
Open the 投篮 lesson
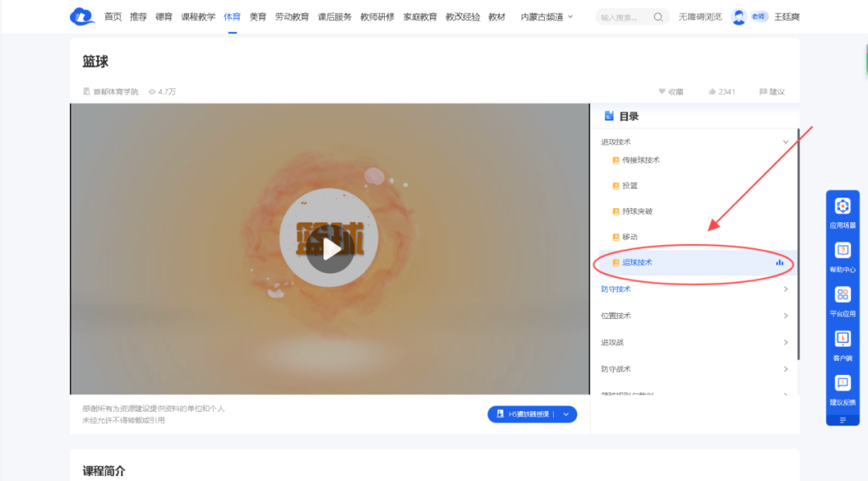(629, 185)
